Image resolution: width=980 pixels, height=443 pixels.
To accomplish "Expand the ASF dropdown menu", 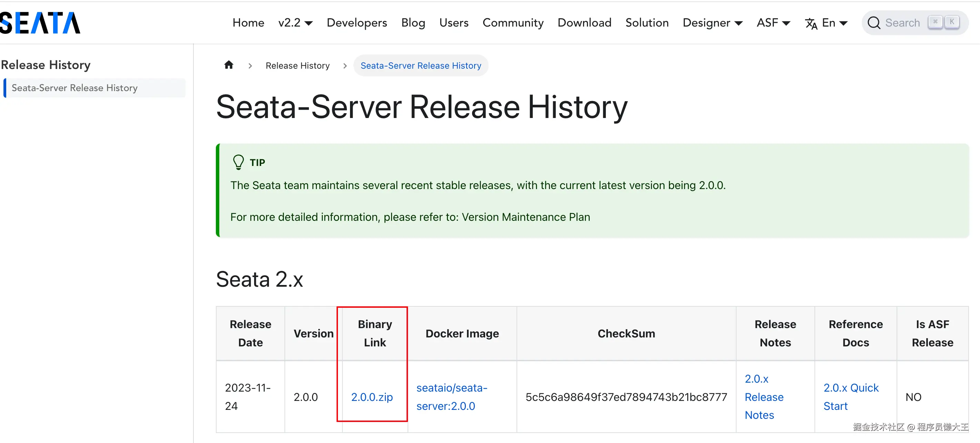I will pos(773,23).
